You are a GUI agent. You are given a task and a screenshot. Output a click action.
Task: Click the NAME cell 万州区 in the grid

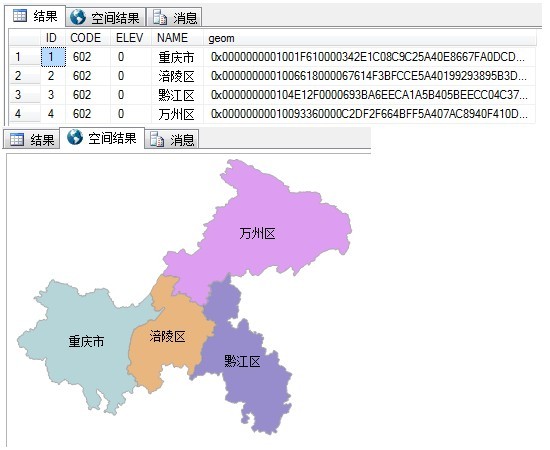click(177, 114)
